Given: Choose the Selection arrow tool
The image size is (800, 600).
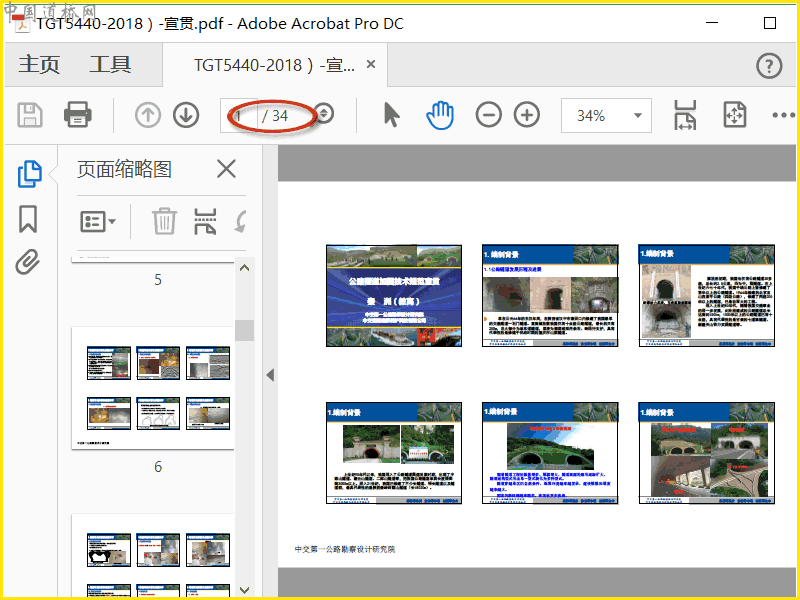Looking at the screenshot, I should [391, 115].
